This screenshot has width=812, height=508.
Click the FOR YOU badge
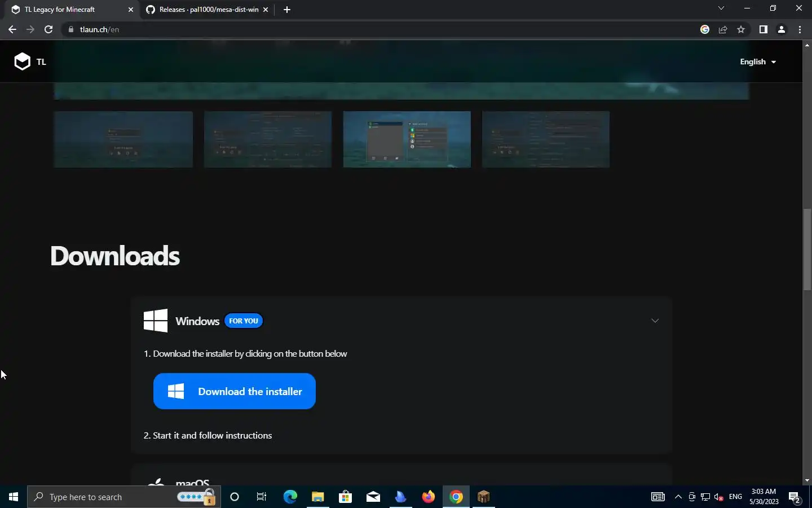pos(244,321)
